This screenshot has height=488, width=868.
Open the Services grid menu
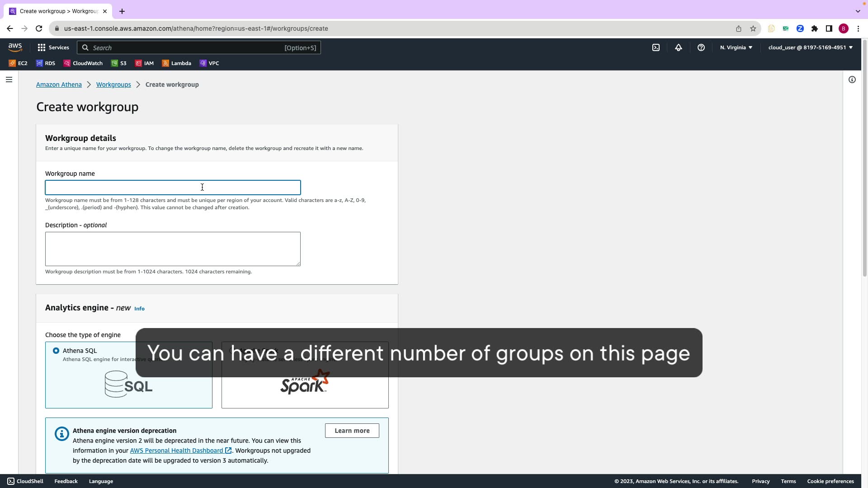click(x=53, y=47)
